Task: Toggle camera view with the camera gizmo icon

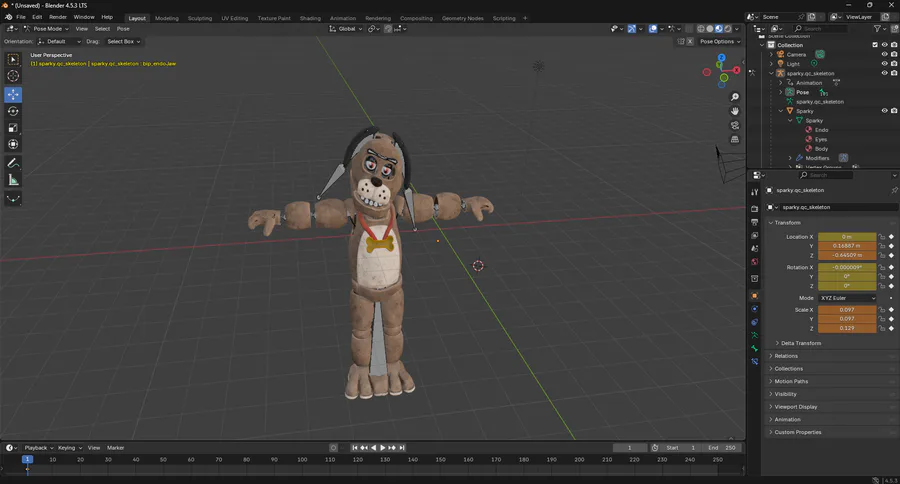Action: tap(735, 125)
